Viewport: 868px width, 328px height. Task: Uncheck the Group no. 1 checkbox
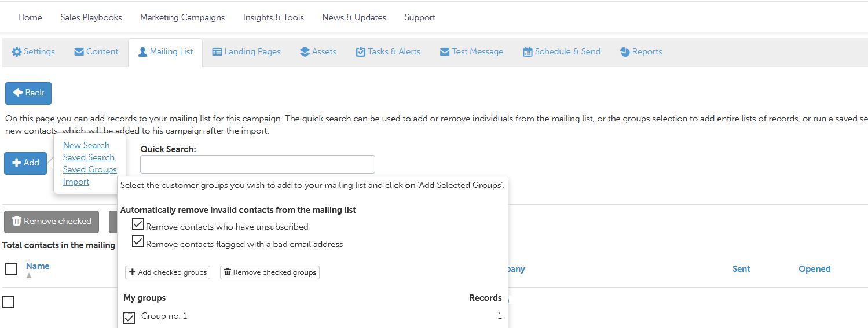[129, 318]
